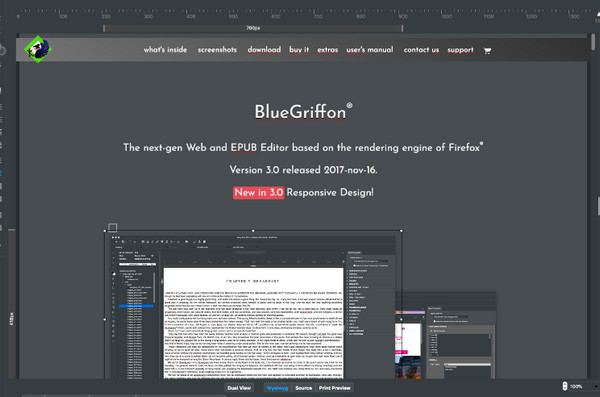600x397 pixels.
Task: Follow the download link in the header
Action: point(264,50)
